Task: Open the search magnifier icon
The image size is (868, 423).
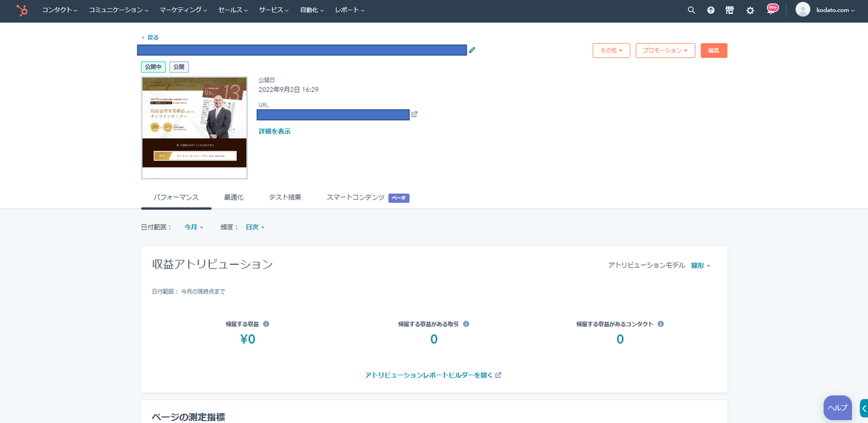Action: (x=691, y=10)
